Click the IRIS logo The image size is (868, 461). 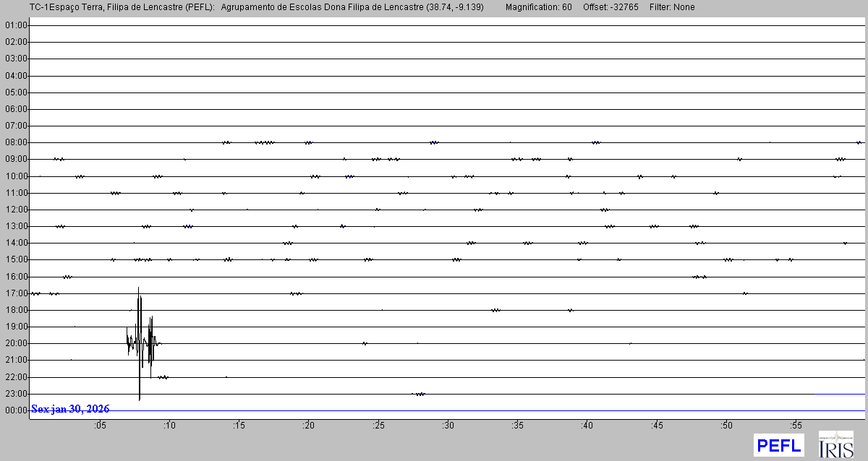tap(835, 444)
